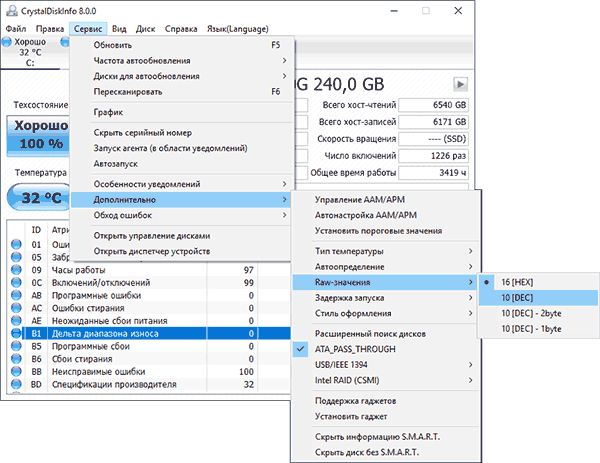Choose Открыть управление дисками
The height and width of the screenshot is (463, 600).
(x=182, y=236)
